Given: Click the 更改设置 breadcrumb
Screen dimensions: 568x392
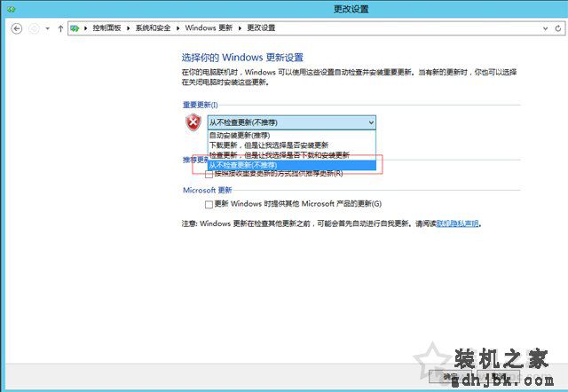Looking at the screenshot, I should (261, 27).
